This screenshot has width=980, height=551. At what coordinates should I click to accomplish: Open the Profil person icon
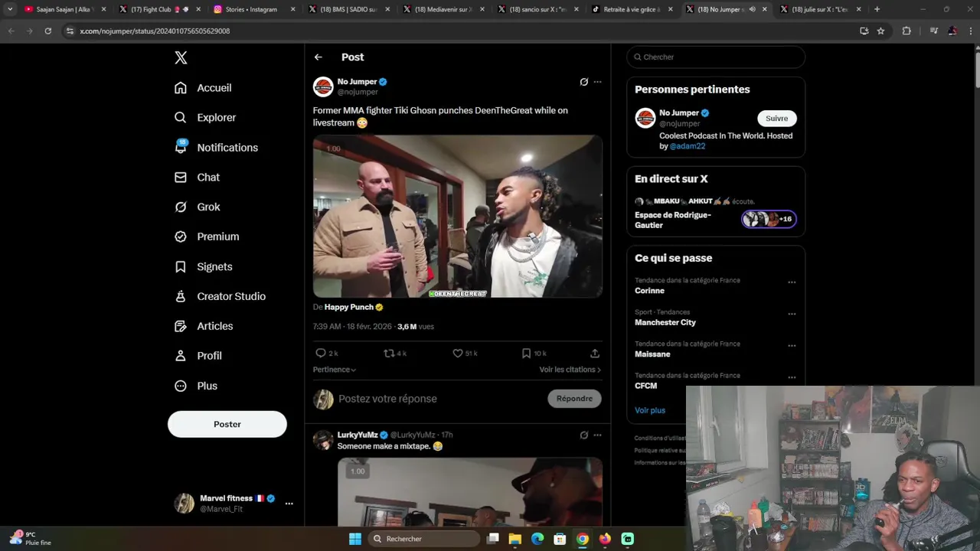coord(181,356)
